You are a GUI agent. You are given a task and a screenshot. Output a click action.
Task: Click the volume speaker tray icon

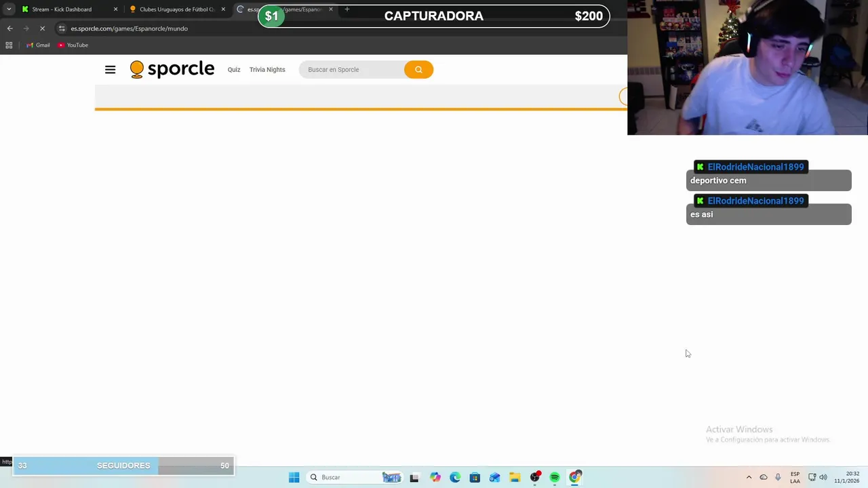point(823,477)
